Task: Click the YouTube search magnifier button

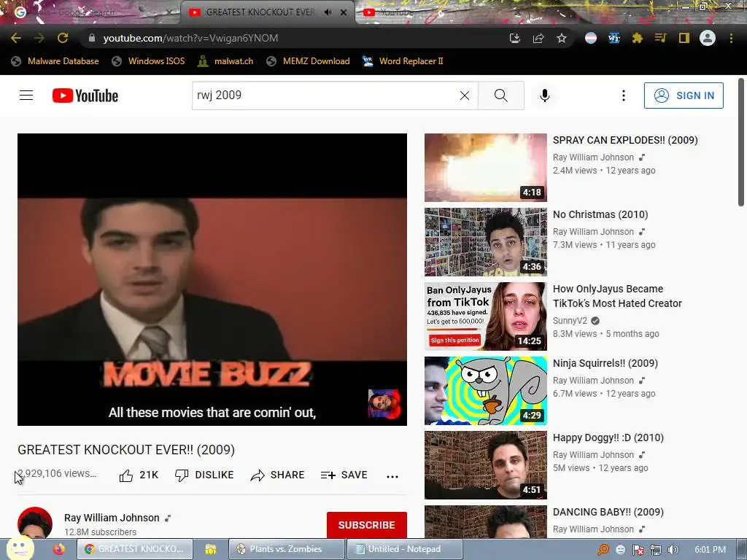Action: click(x=500, y=96)
